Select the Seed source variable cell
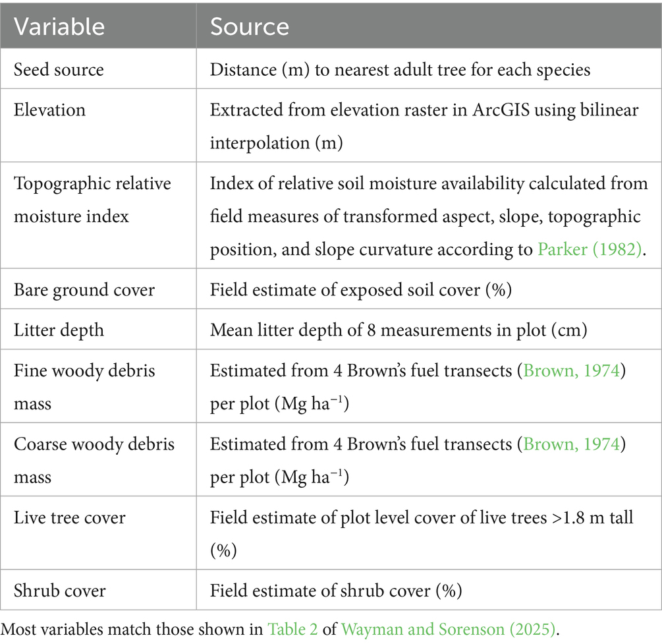 click(x=59, y=69)
